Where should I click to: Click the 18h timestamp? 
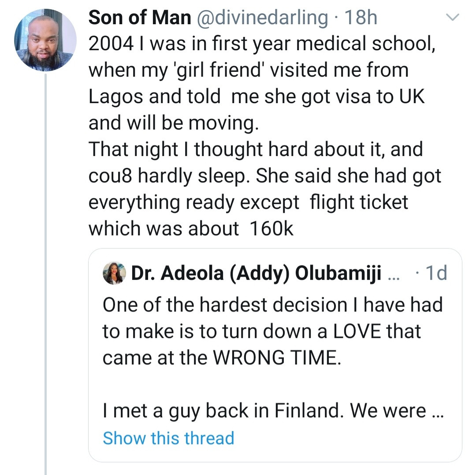click(x=361, y=18)
